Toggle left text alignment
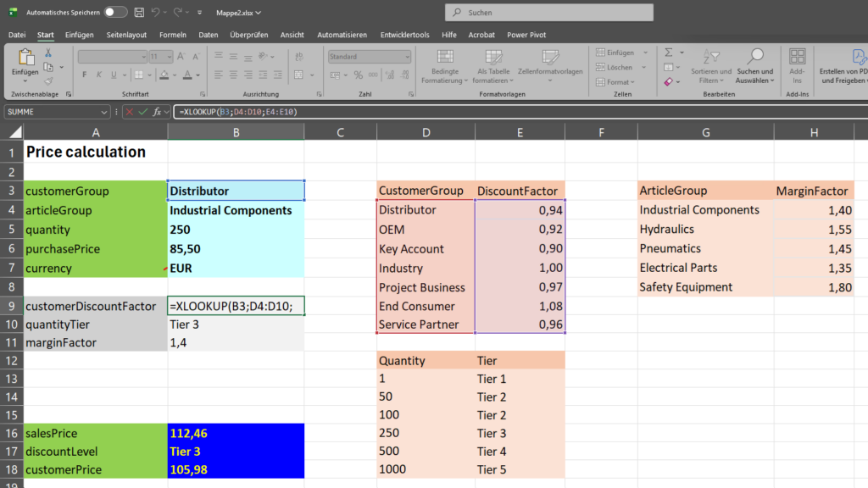The width and height of the screenshot is (868, 488). pyautogui.click(x=219, y=75)
